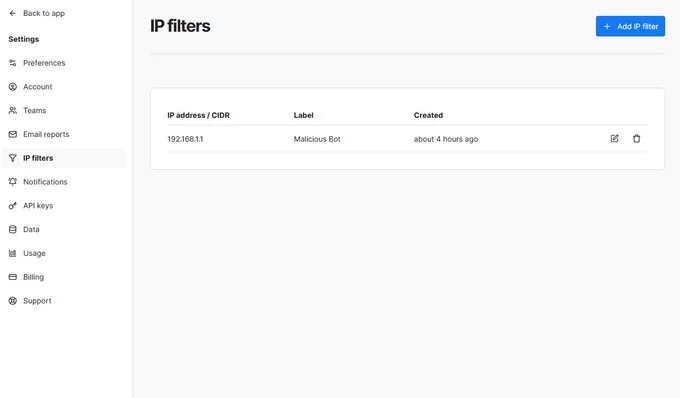Click the Email reports envelope icon
This screenshot has height=398, width=680.
click(13, 134)
